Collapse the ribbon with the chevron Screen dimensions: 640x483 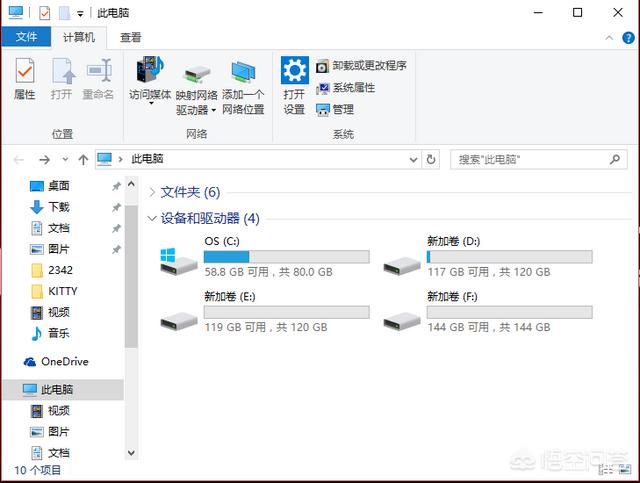pos(609,38)
